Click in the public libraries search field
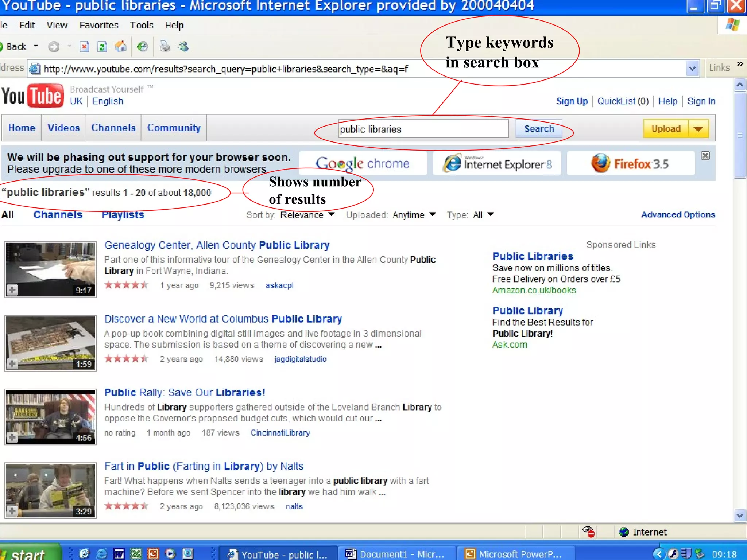Image resolution: width=747 pixels, height=560 pixels. (x=423, y=129)
